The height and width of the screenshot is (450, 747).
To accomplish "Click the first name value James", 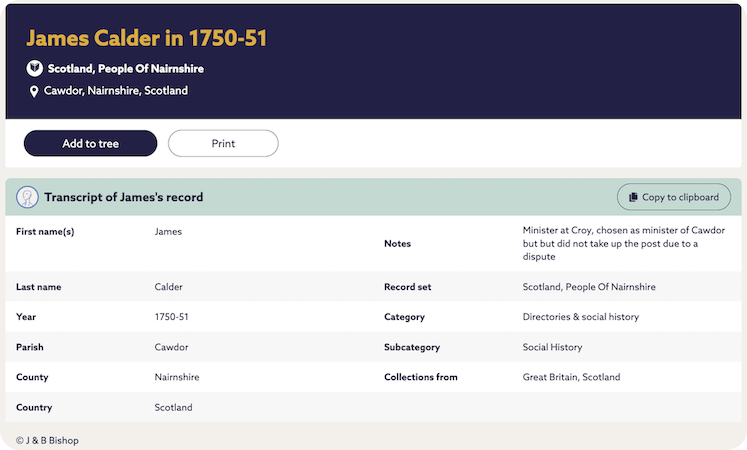I will (168, 232).
